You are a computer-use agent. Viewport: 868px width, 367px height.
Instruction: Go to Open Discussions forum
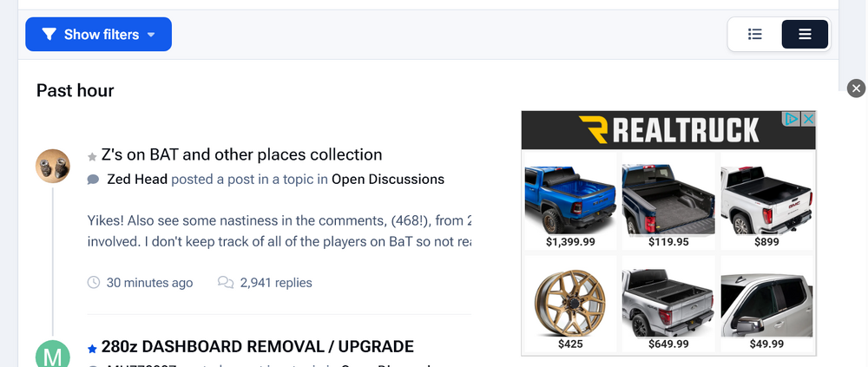click(387, 180)
